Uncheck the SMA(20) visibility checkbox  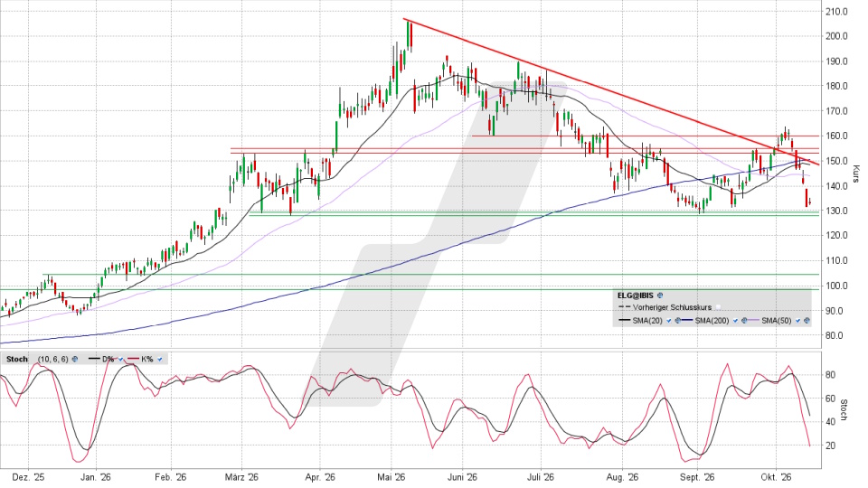(669, 320)
